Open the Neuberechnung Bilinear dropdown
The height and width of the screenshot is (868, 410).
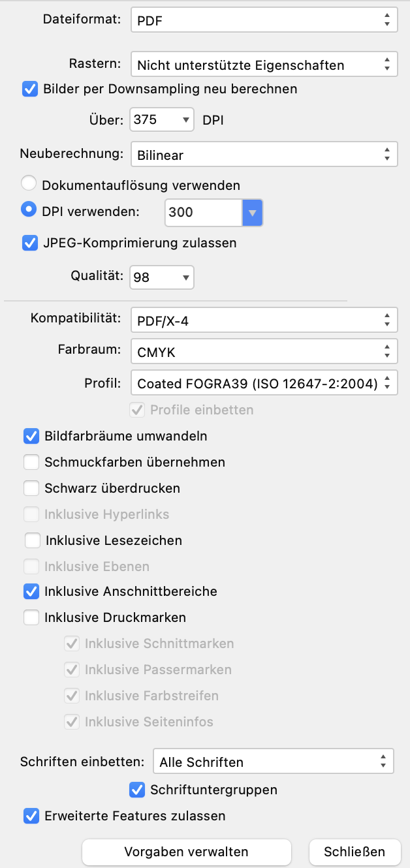(264, 155)
